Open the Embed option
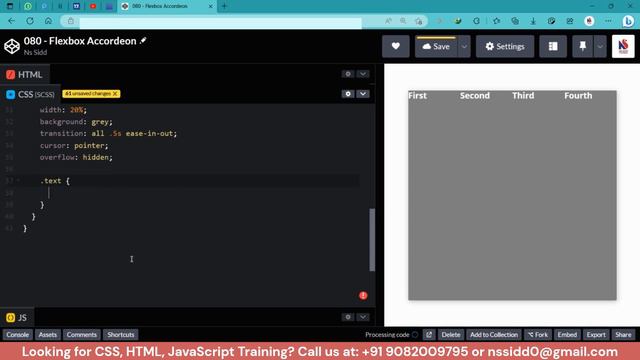The width and height of the screenshot is (640, 360). [x=567, y=335]
